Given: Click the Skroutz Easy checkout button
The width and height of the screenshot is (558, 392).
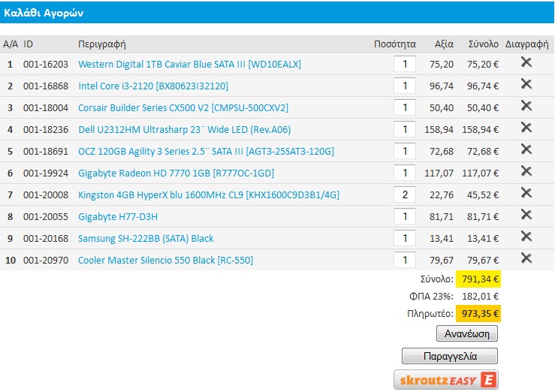Looking at the screenshot, I should (446, 380).
